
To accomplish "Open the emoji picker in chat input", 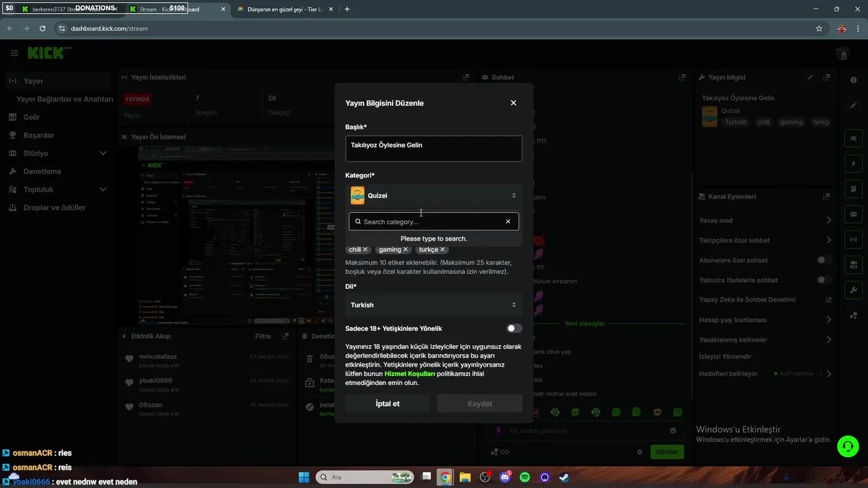I will [673, 430].
